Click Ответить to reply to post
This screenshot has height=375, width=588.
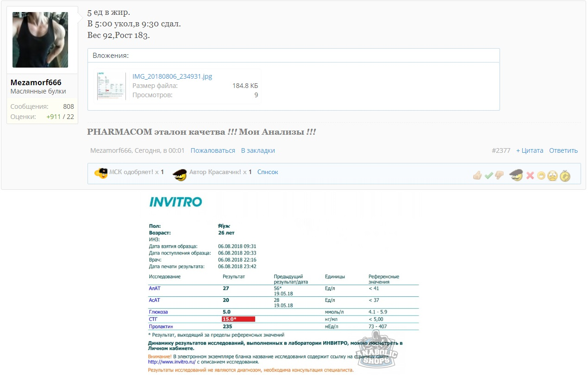tap(563, 150)
